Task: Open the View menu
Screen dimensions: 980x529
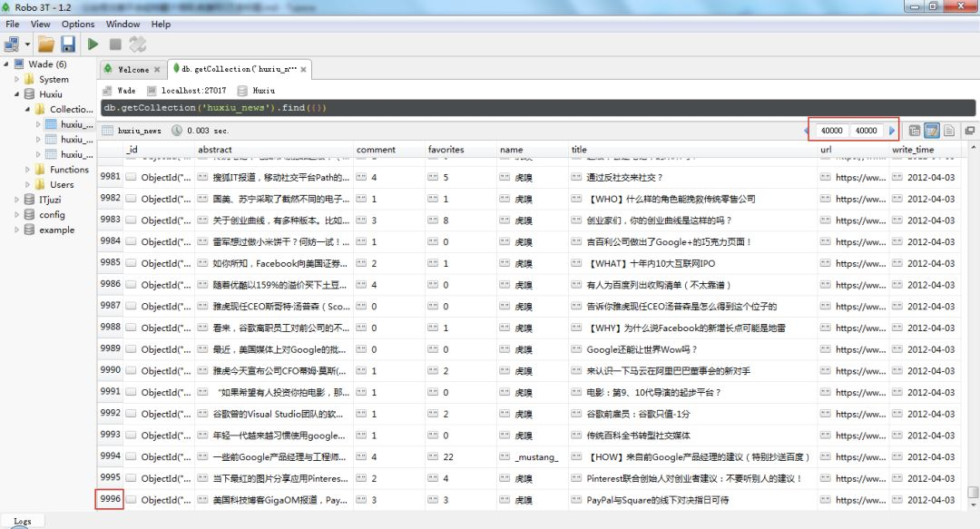Action: [40, 24]
